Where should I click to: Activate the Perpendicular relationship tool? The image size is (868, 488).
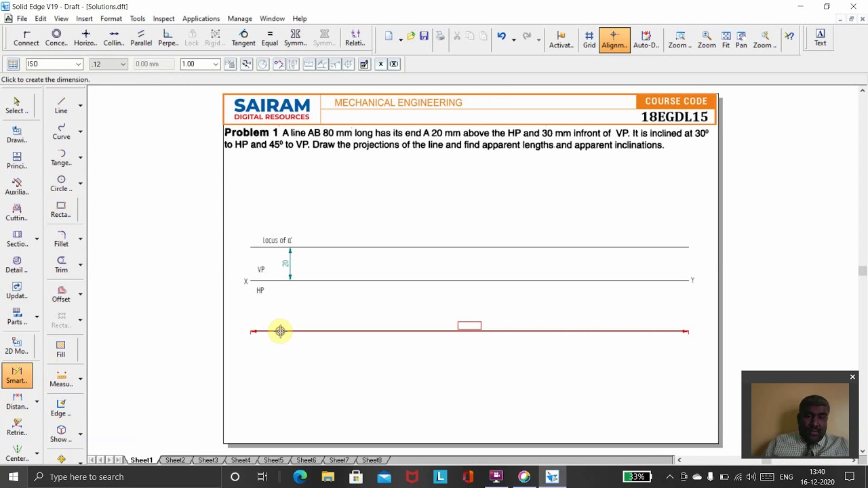point(168,38)
